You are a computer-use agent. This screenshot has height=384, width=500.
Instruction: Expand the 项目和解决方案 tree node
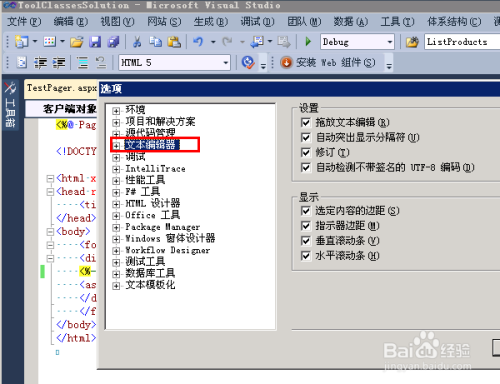116,122
